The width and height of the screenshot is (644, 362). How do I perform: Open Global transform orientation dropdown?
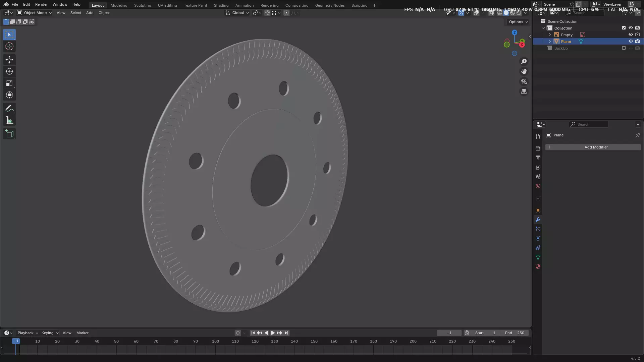[x=237, y=13]
